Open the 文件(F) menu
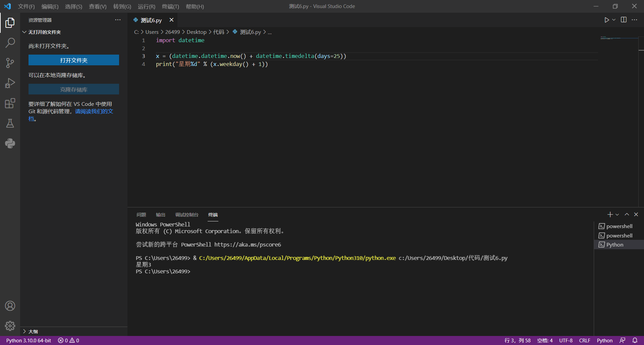Screen dimensions: 644x345 pyautogui.click(x=26, y=6)
